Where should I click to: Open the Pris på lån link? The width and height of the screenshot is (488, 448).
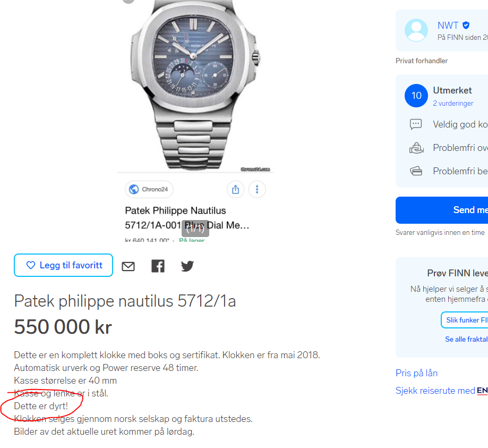point(416,373)
